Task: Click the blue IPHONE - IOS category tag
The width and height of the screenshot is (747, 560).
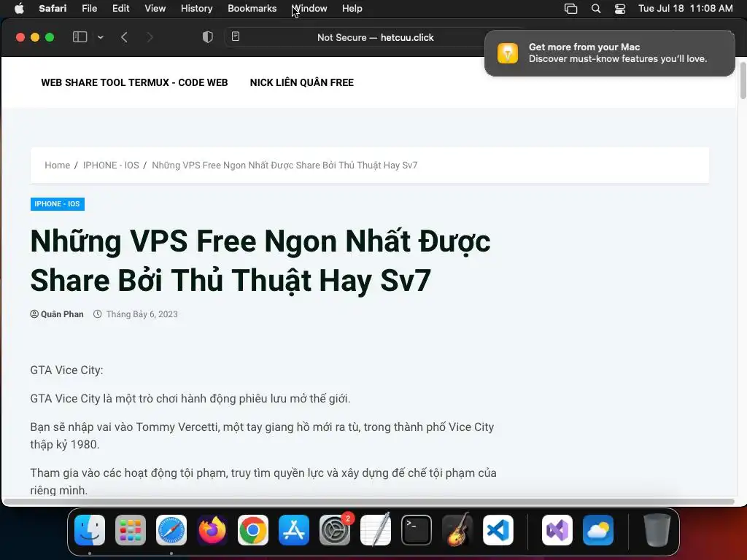Action: [57, 204]
